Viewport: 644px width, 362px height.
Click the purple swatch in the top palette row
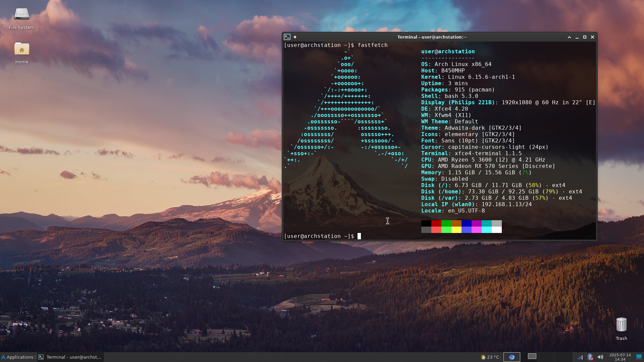coord(477,224)
